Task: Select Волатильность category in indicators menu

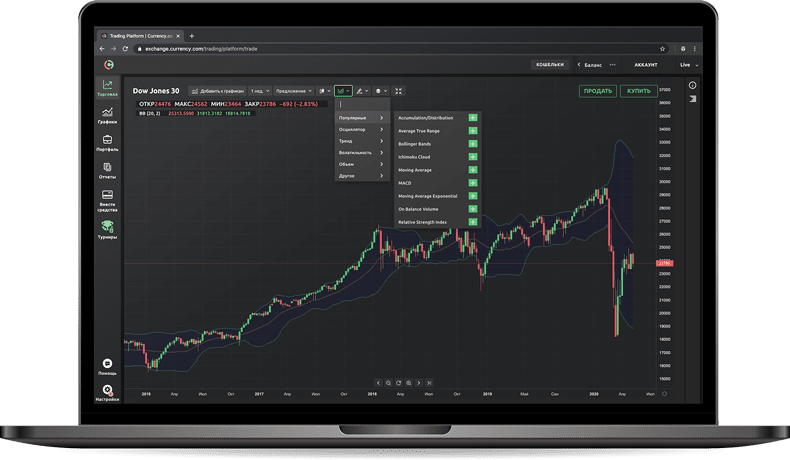Action: [x=361, y=153]
